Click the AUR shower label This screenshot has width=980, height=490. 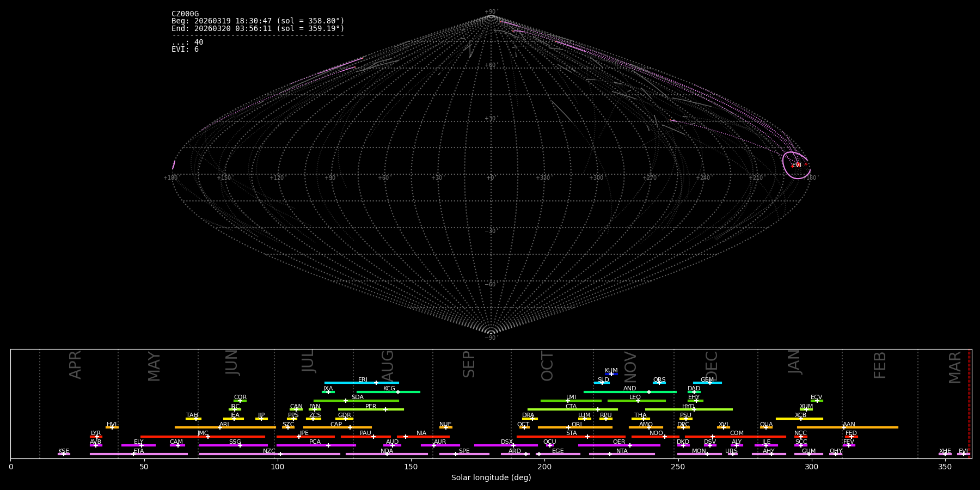coord(440,442)
